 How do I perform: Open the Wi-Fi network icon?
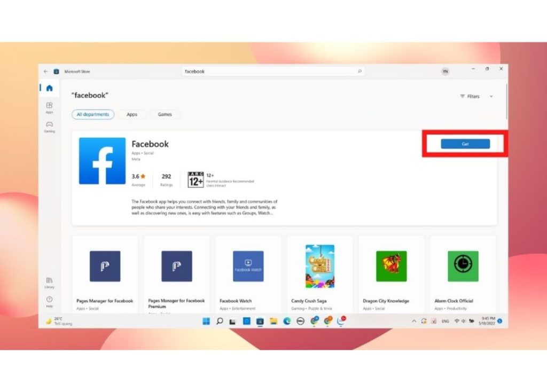point(457,321)
